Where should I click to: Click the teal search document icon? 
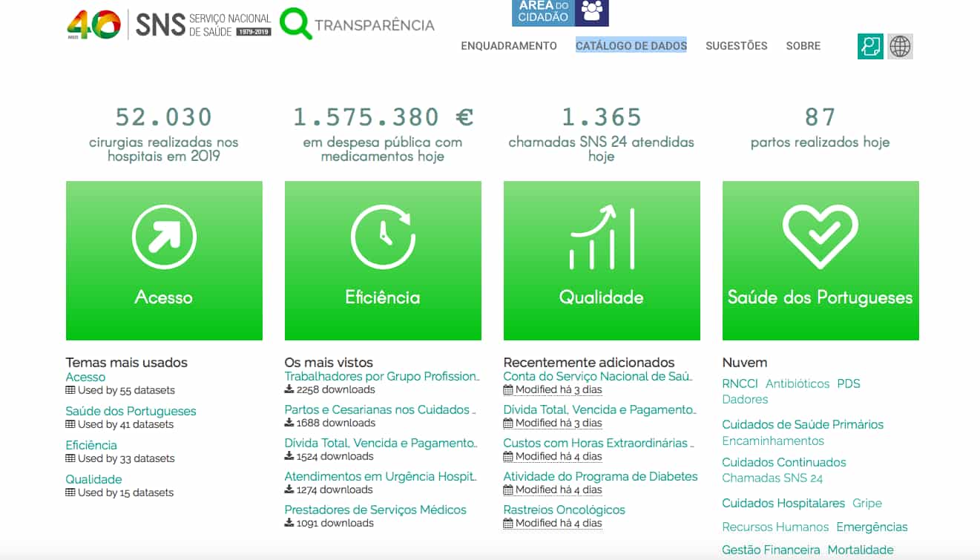[870, 46]
